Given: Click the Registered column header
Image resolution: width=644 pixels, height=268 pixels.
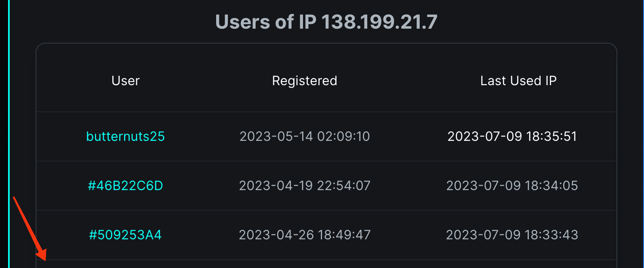Looking at the screenshot, I should [x=305, y=81].
